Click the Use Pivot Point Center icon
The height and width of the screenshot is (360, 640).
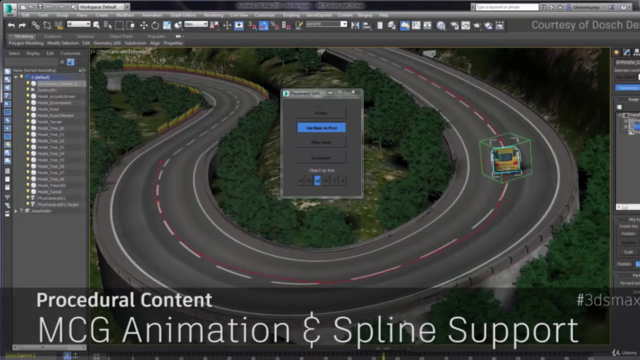click(x=214, y=26)
